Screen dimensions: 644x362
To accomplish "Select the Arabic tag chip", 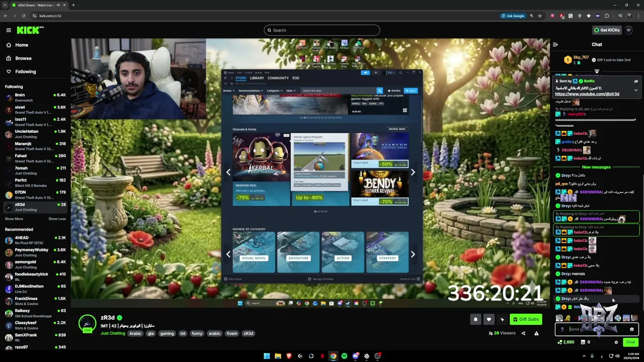I will [x=135, y=333].
